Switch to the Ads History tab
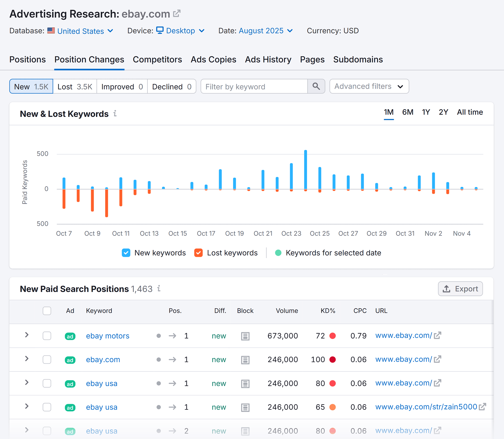The image size is (504, 439). [268, 59]
